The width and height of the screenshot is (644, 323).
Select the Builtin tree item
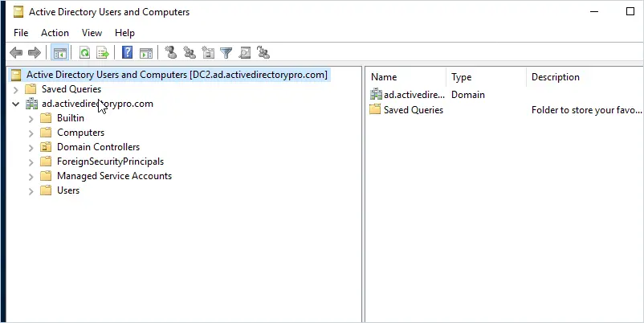(x=70, y=118)
